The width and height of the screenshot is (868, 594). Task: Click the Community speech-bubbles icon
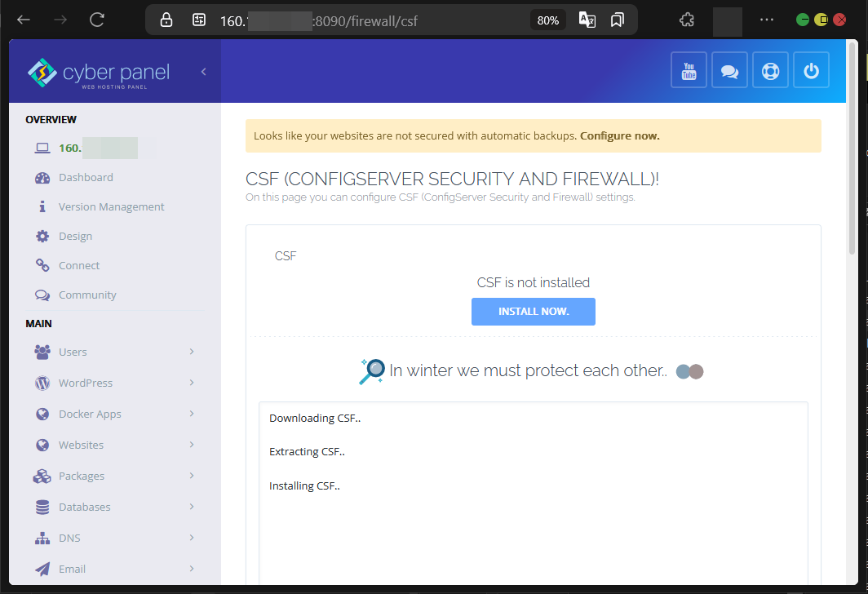pyautogui.click(x=42, y=295)
